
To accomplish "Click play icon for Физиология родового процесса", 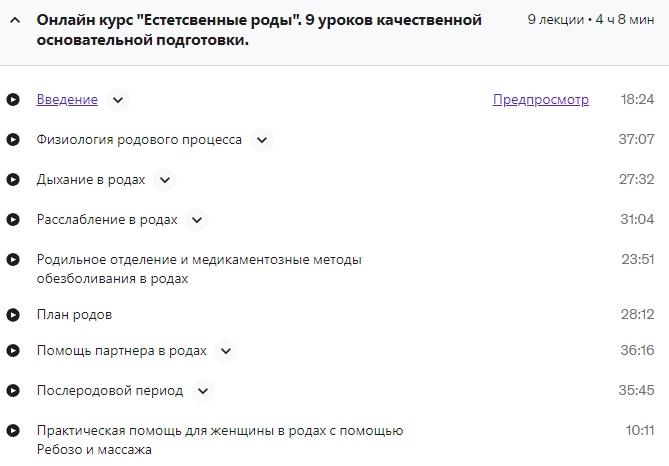I will (13, 140).
